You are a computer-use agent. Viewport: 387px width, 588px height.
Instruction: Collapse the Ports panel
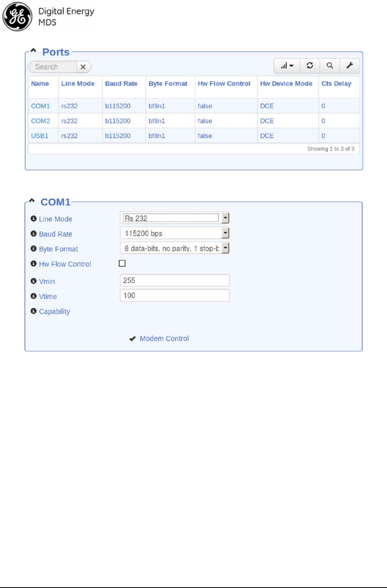pyautogui.click(x=33, y=51)
